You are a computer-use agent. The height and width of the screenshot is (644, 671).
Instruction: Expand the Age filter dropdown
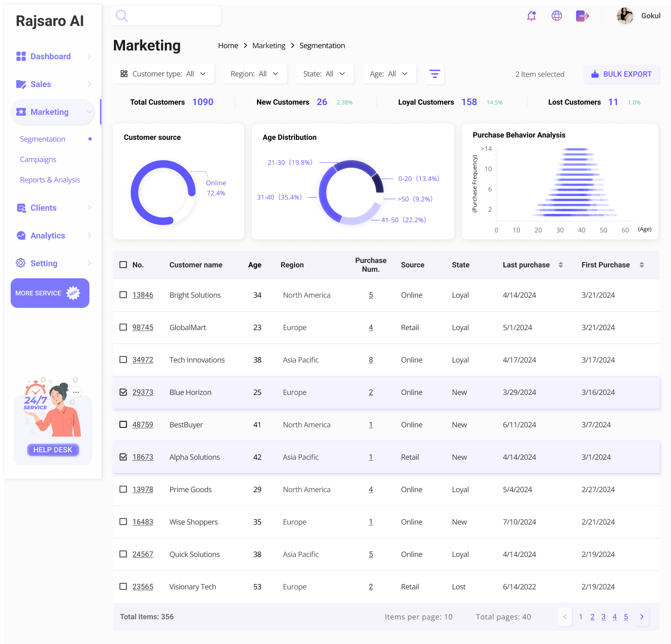(389, 74)
